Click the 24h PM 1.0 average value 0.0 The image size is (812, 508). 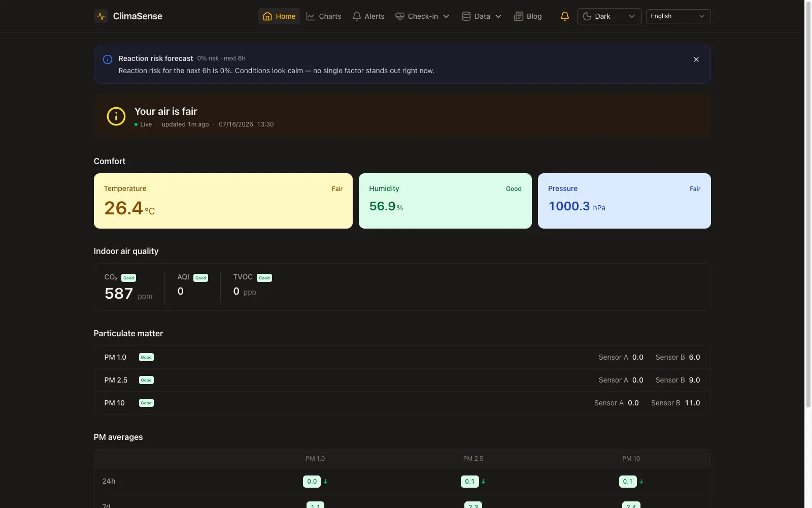[312, 482]
